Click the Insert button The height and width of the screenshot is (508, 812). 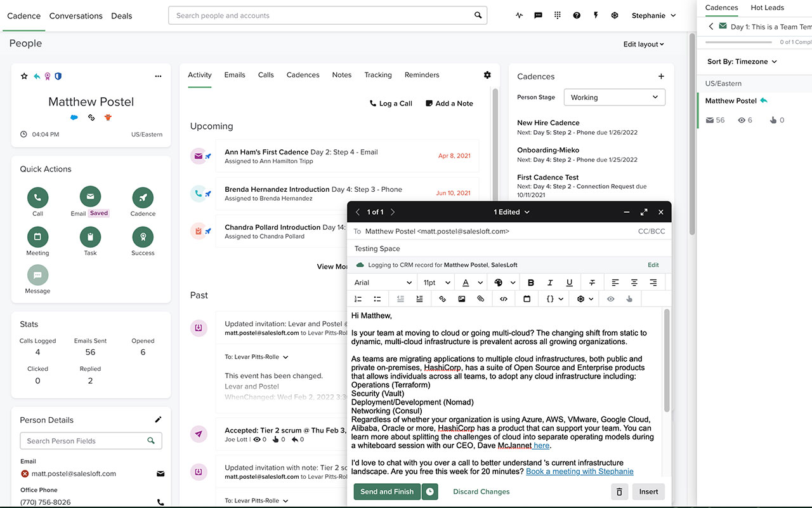coord(648,491)
